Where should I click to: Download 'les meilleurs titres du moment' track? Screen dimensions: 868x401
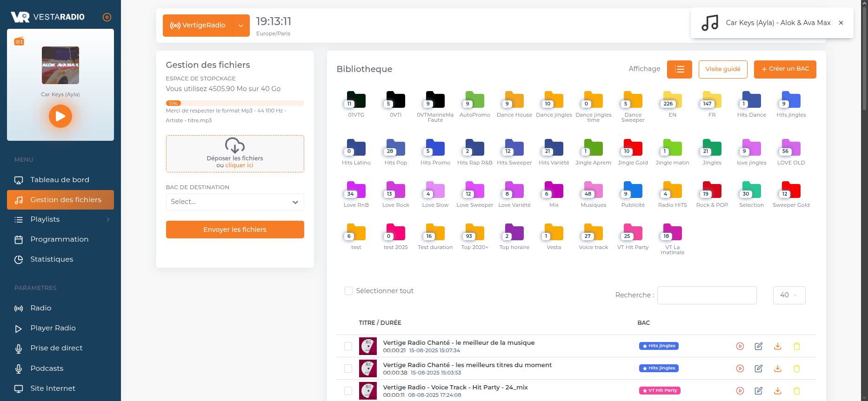click(778, 368)
